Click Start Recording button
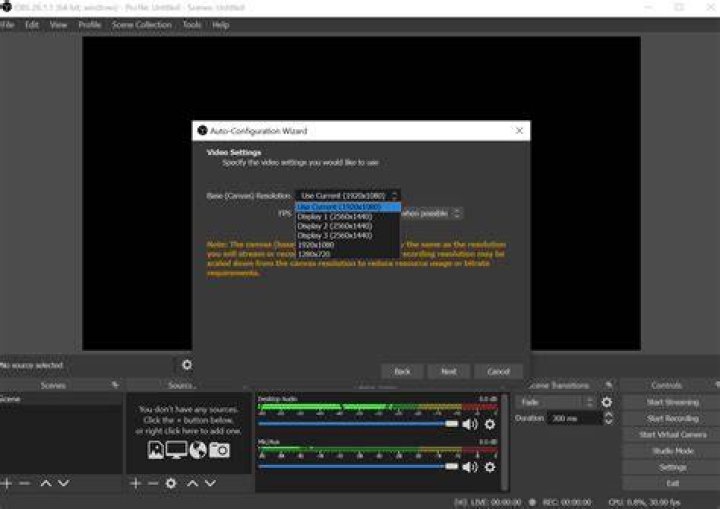This screenshot has width=720, height=509. [x=672, y=419]
